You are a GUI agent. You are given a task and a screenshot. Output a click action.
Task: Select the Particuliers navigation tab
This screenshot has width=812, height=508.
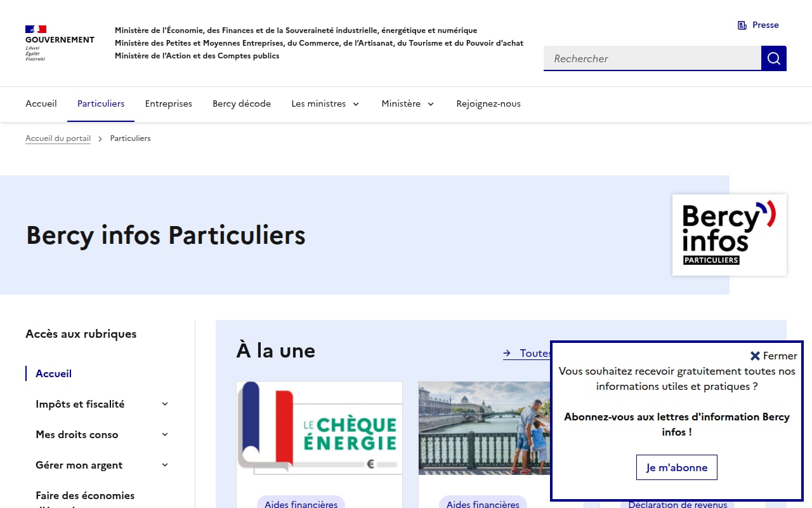click(x=101, y=104)
